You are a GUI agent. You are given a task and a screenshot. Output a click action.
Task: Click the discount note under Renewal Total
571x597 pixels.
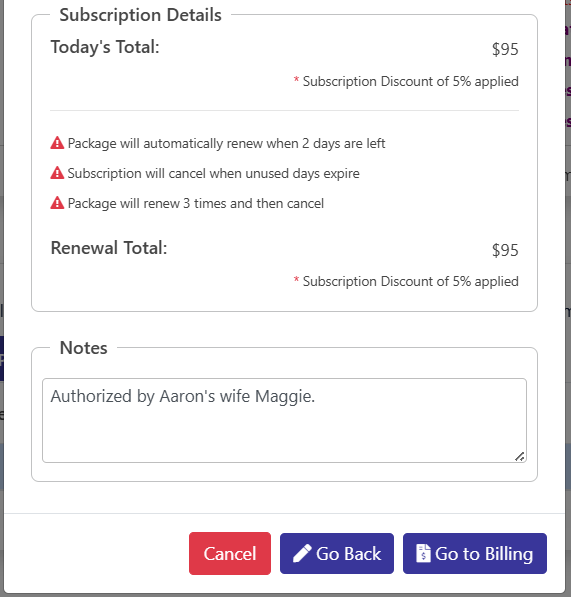pyautogui.click(x=406, y=281)
